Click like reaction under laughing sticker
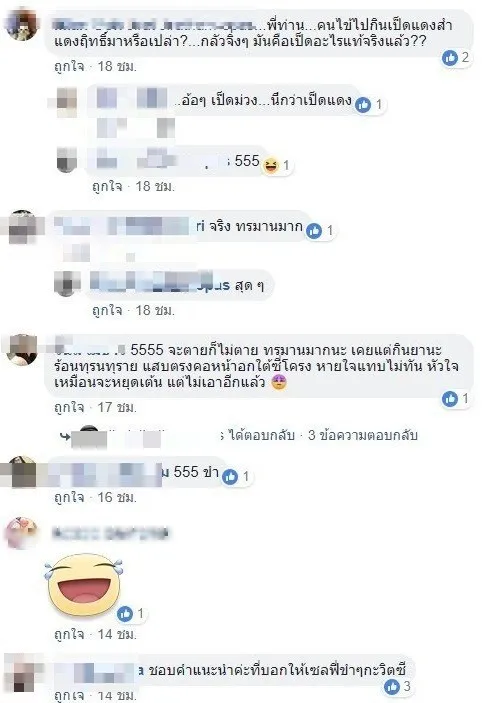 pyautogui.click(x=125, y=614)
